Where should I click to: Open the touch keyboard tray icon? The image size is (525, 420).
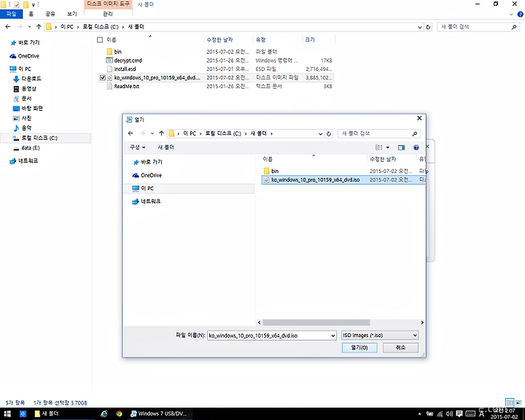[470, 414]
